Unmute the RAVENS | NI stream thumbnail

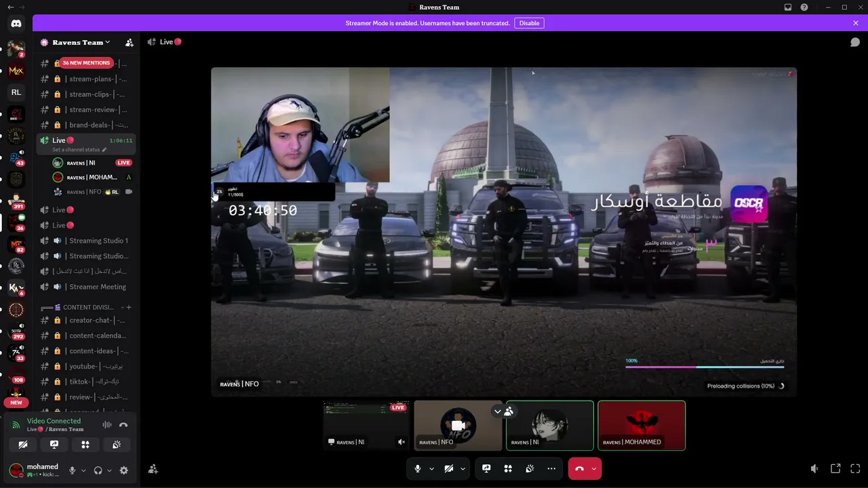click(x=401, y=443)
